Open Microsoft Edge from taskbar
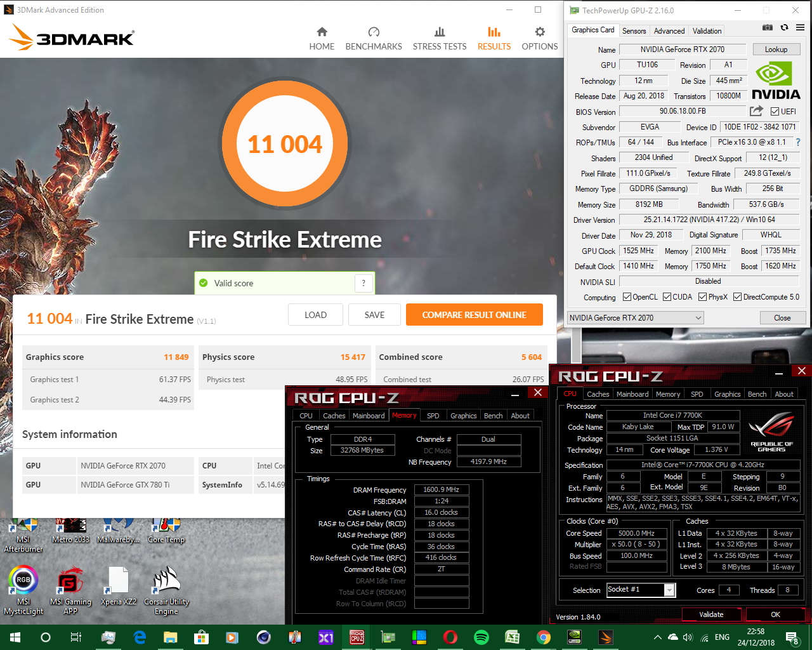The image size is (812, 650). coord(140,637)
